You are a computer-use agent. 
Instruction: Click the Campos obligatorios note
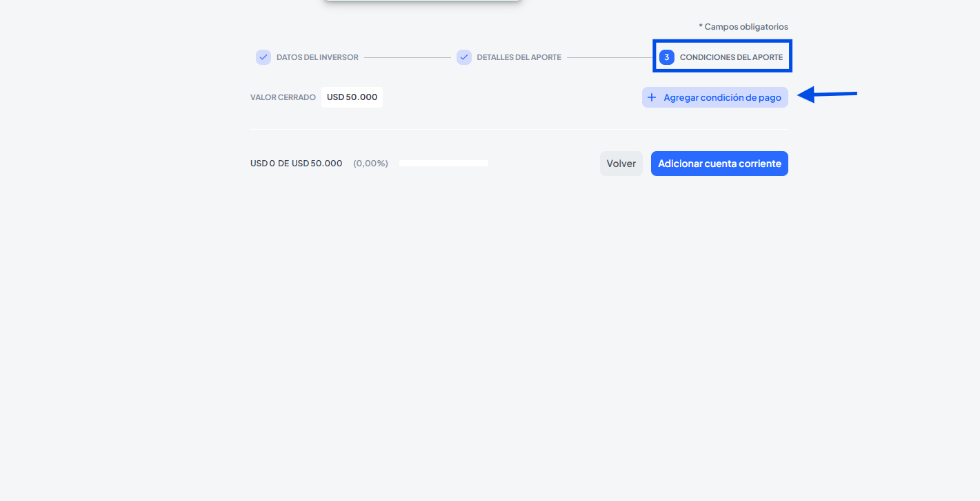[743, 27]
